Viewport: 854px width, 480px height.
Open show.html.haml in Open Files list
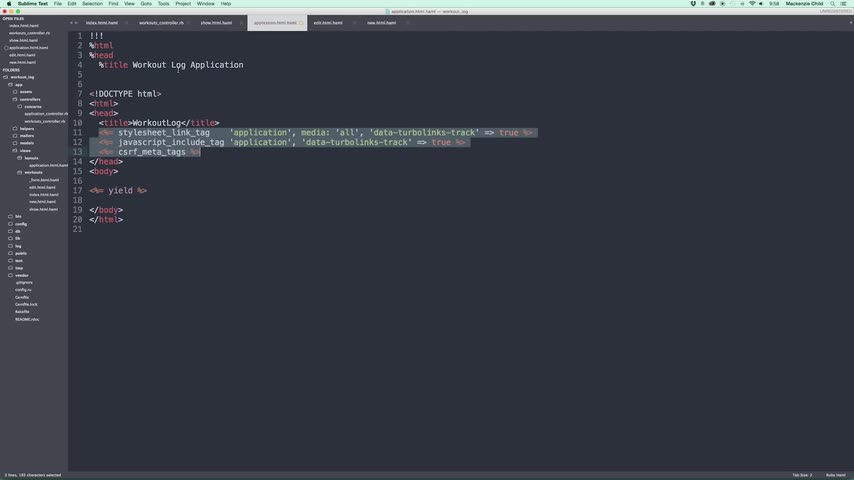tap(23, 40)
